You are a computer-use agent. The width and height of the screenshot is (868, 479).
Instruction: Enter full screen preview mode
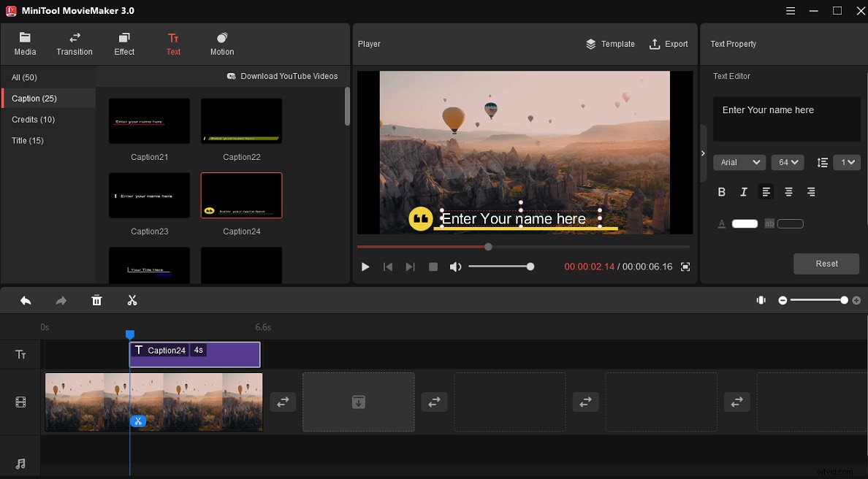[x=685, y=267]
